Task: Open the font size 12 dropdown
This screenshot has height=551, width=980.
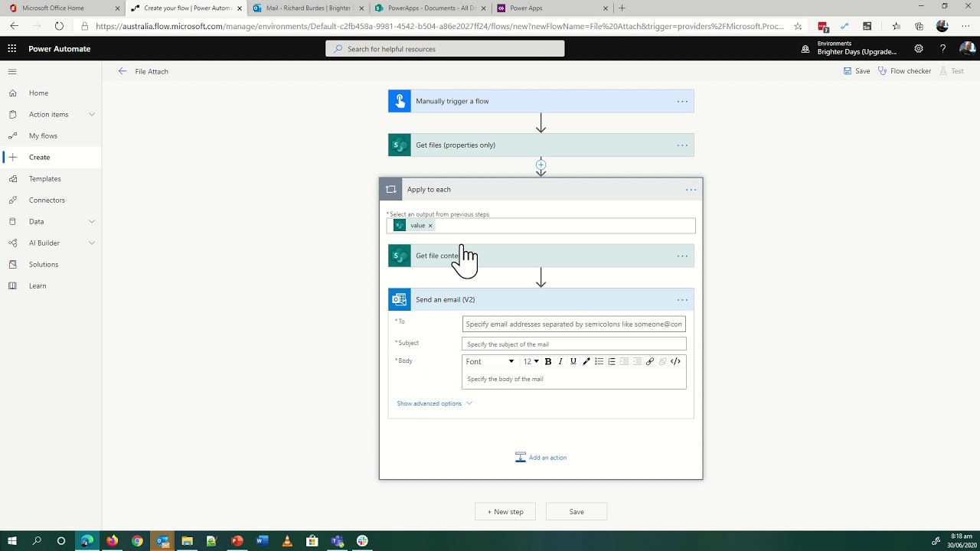Action: (x=531, y=361)
